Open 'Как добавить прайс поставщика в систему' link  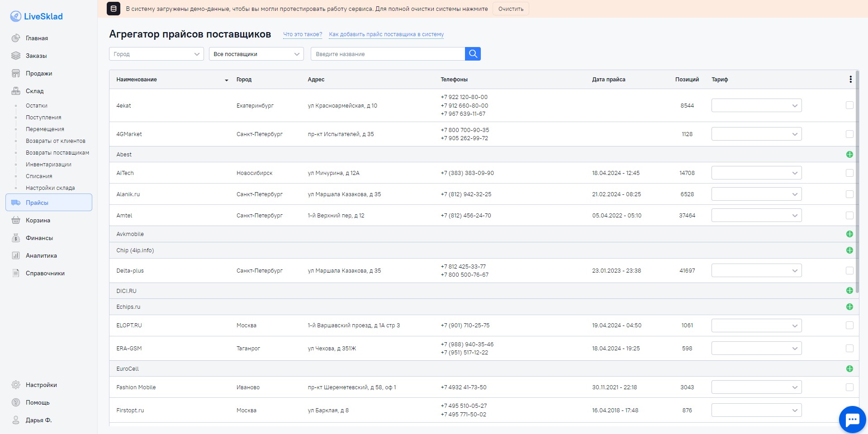(x=386, y=34)
